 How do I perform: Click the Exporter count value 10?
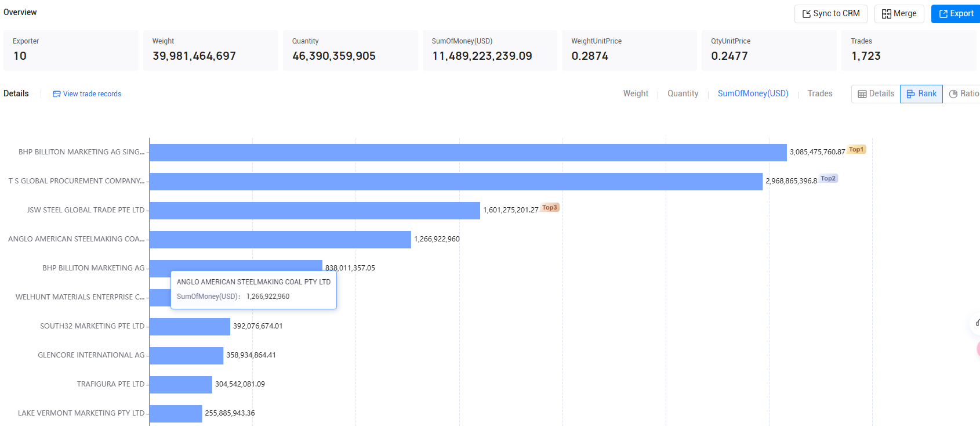click(x=20, y=56)
